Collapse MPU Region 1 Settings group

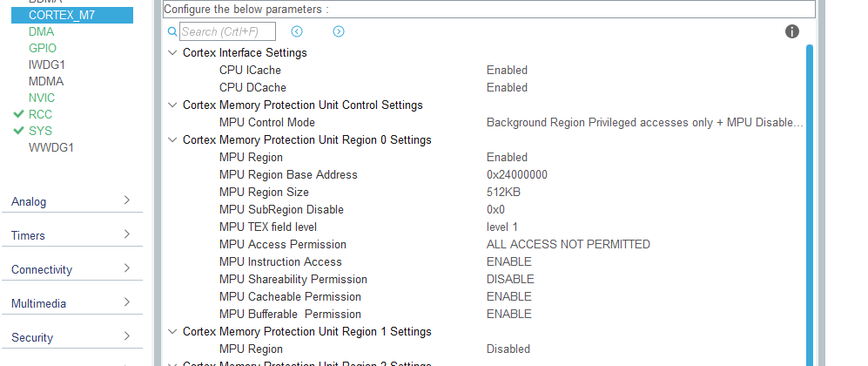pos(172,331)
